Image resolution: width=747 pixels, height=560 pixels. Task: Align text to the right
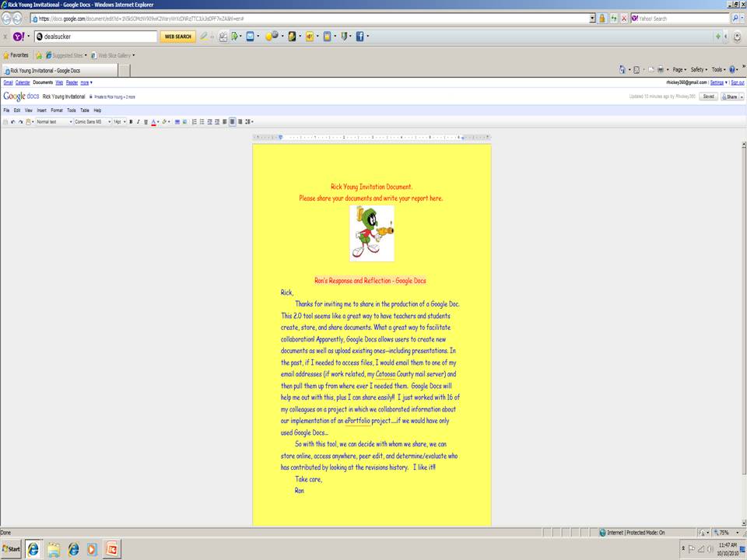pos(240,122)
